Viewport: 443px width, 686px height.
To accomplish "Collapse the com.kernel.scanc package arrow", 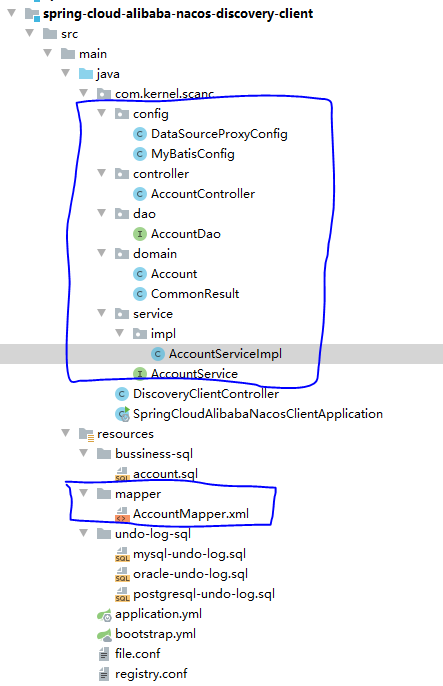I will pos(84,93).
